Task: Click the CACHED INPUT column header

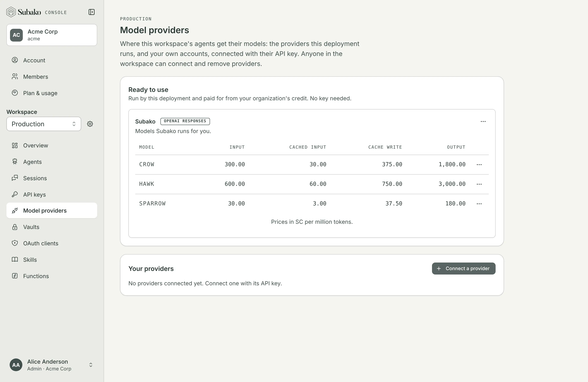Action: pyautogui.click(x=308, y=147)
